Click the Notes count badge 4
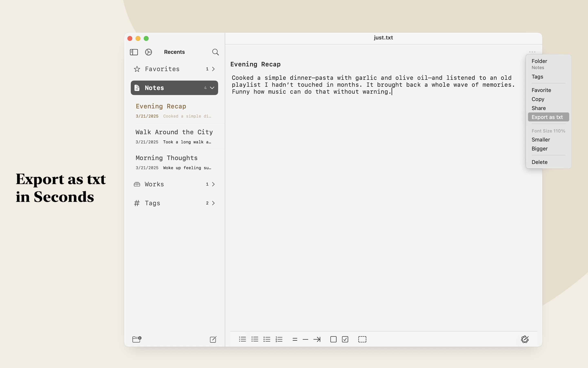 coord(205,88)
